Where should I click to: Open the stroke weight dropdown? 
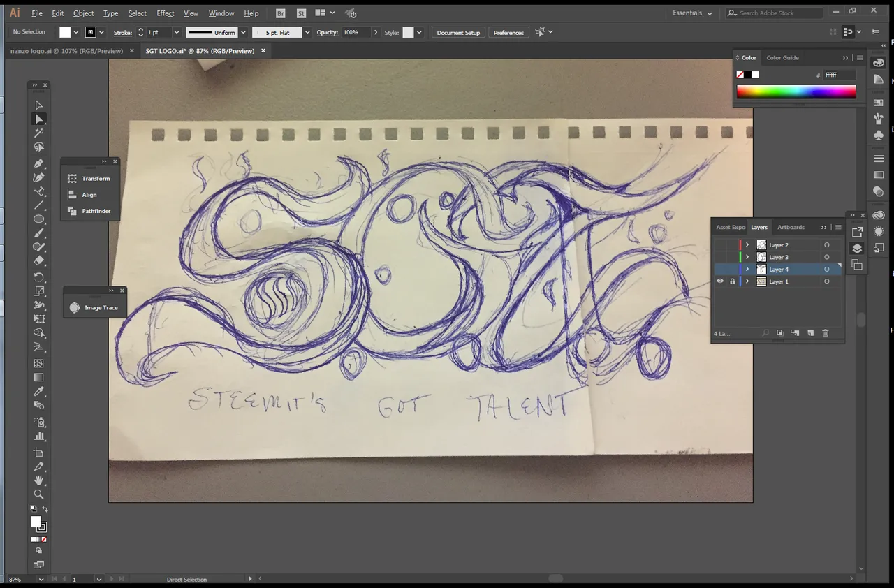click(176, 32)
